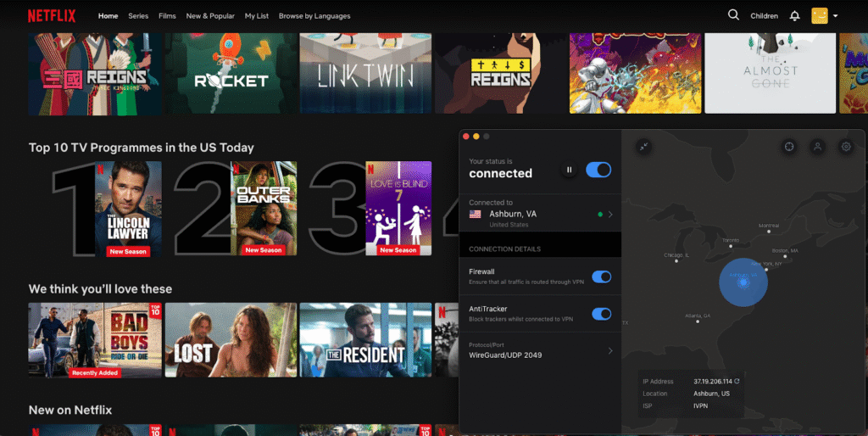The height and width of the screenshot is (436, 868).
Task: Pause the VPN connection
Action: point(569,170)
